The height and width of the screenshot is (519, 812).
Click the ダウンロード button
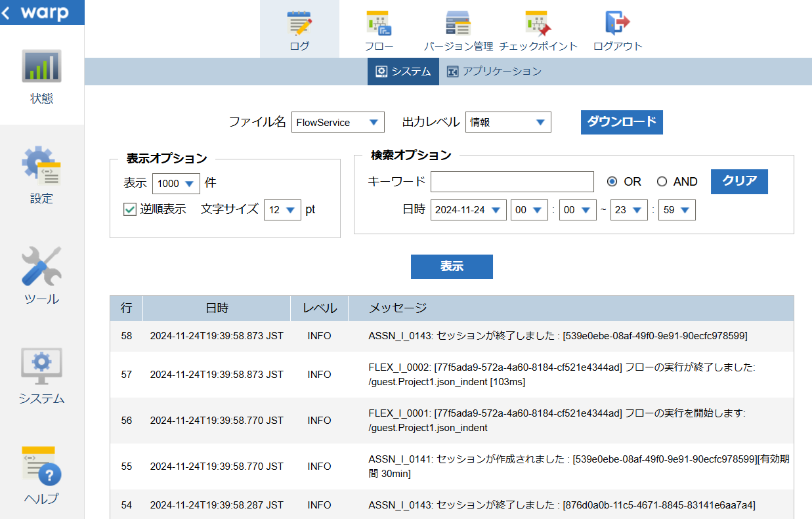(x=622, y=122)
